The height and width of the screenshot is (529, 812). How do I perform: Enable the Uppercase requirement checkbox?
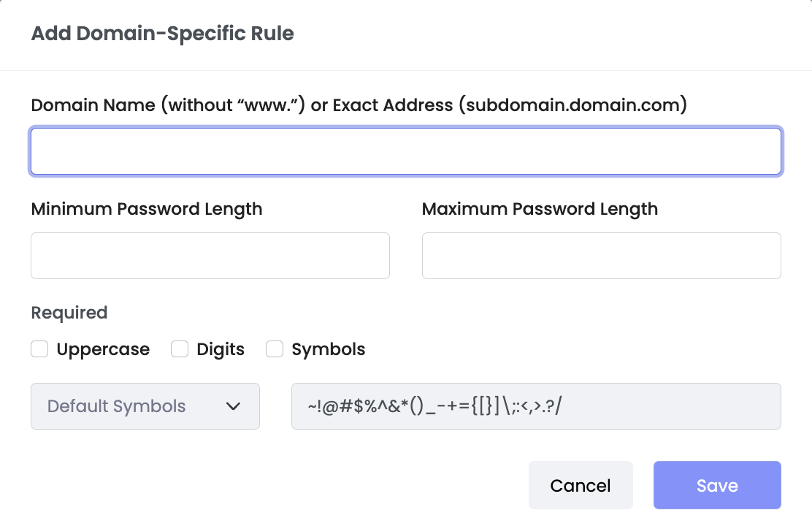(x=39, y=349)
